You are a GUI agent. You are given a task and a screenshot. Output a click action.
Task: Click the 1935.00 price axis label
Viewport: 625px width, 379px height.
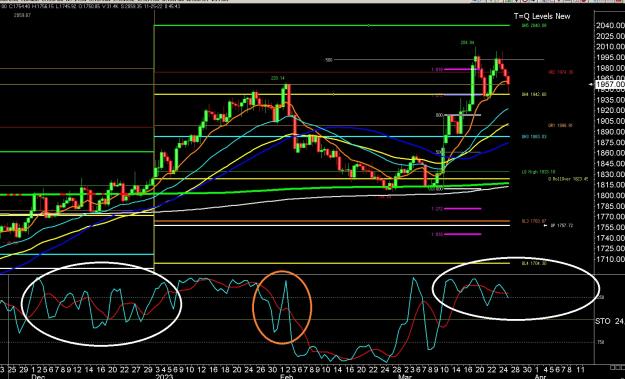[610, 100]
